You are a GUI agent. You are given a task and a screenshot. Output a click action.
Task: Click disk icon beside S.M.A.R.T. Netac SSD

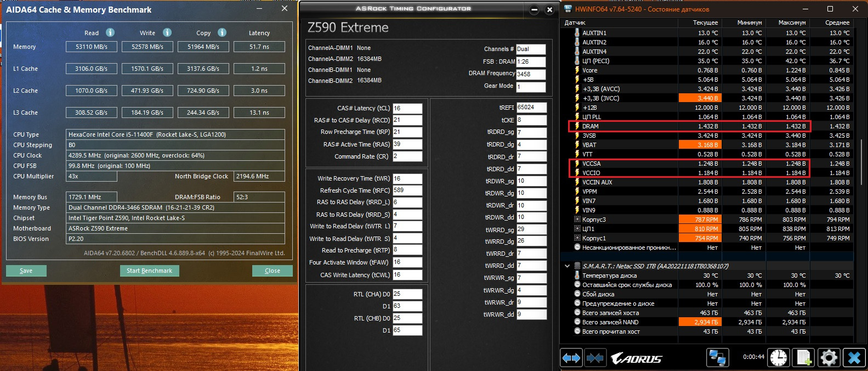tap(577, 266)
